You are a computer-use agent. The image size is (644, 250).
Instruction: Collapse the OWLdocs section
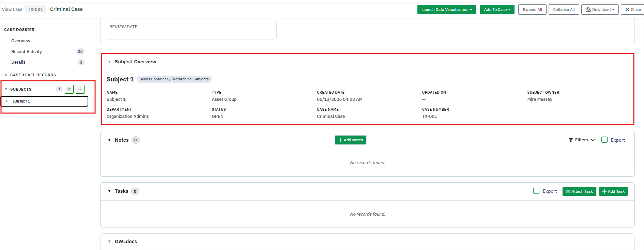(x=109, y=241)
